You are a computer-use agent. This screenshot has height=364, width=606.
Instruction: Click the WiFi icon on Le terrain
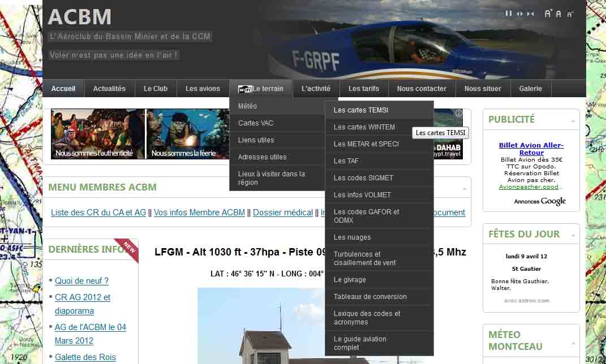245,89
